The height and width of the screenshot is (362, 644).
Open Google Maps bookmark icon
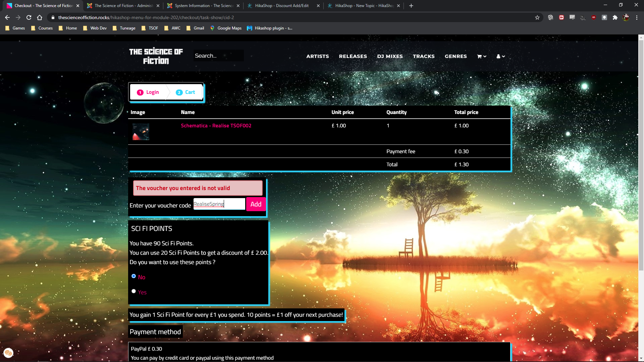coord(212,28)
